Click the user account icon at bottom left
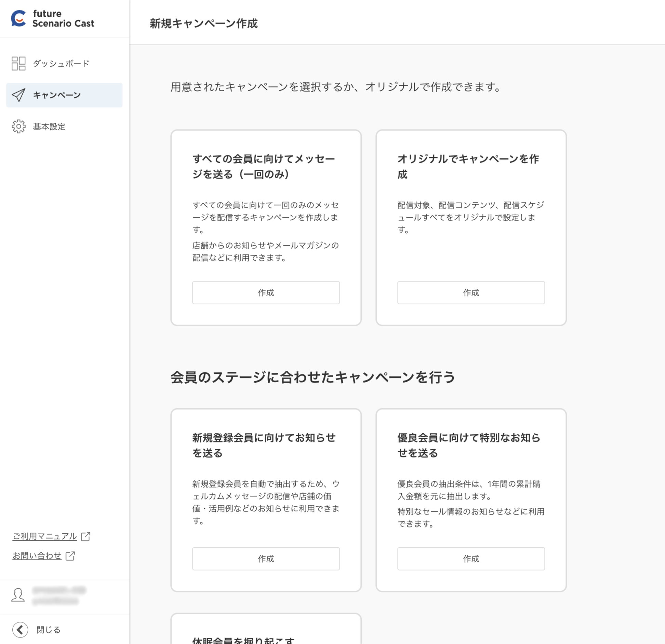665x644 pixels. click(x=18, y=594)
